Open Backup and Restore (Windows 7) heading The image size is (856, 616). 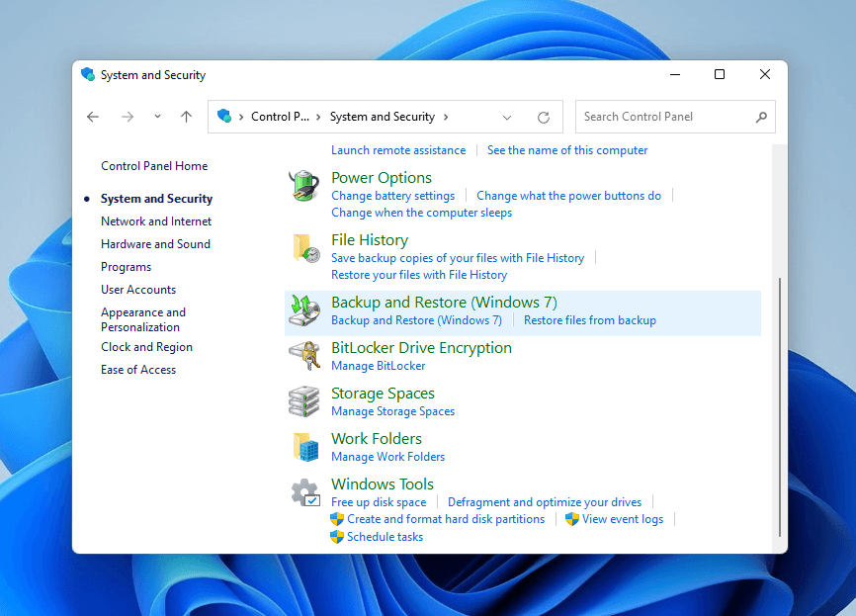click(445, 302)
